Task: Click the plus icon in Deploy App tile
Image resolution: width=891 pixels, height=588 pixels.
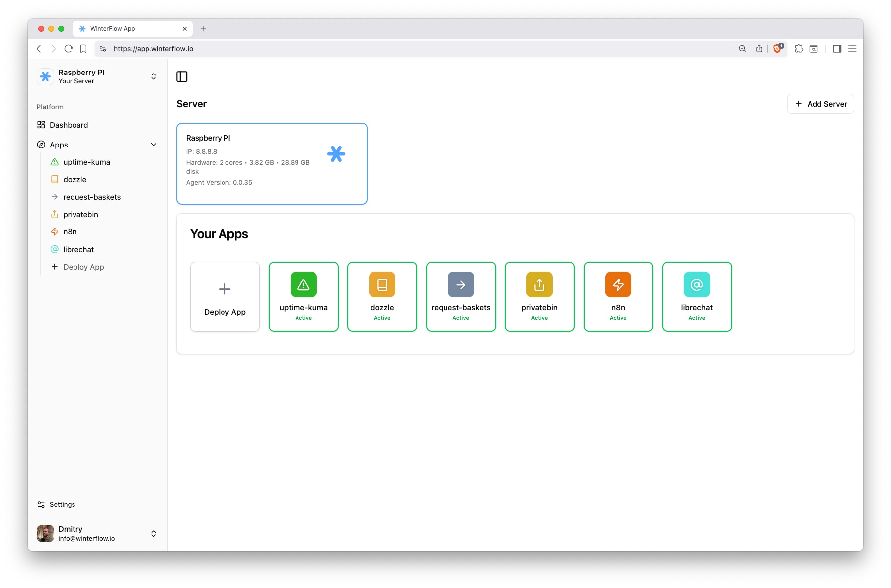Action: pyautogui.click(x=225, y=289)
